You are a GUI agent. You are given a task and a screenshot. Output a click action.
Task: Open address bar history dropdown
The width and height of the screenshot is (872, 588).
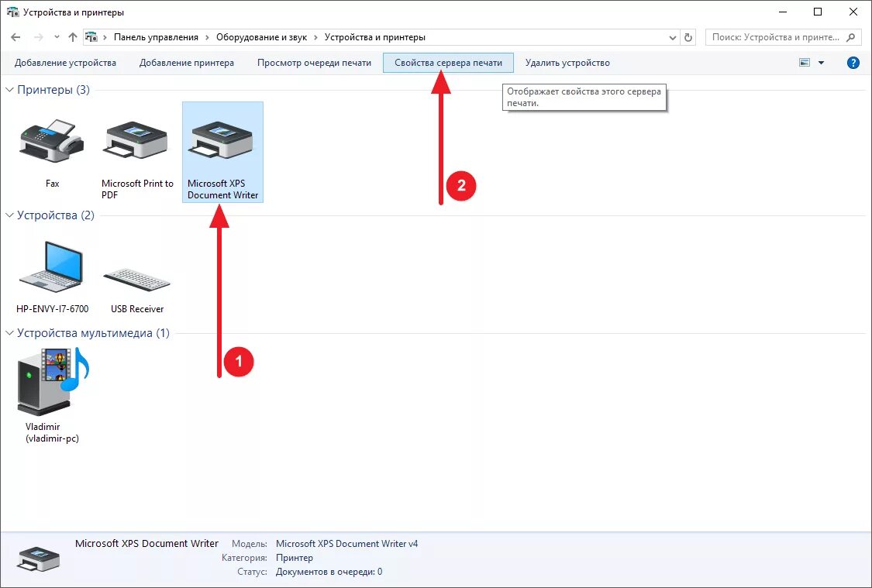[673, 37]
